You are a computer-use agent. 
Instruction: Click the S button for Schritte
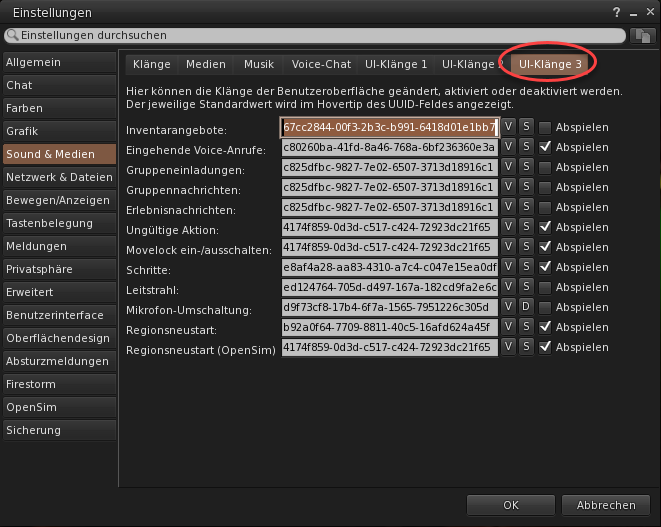[x=525, y=268]
